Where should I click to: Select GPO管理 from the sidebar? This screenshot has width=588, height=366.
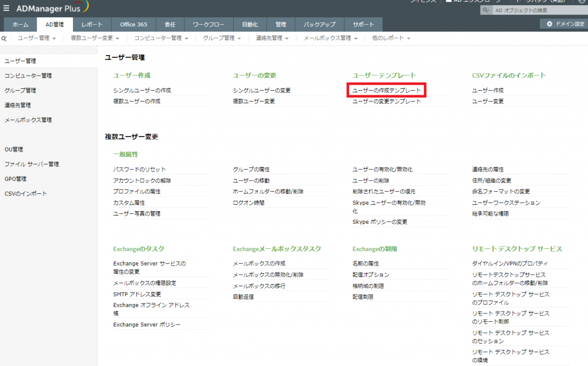pos(16,178)
